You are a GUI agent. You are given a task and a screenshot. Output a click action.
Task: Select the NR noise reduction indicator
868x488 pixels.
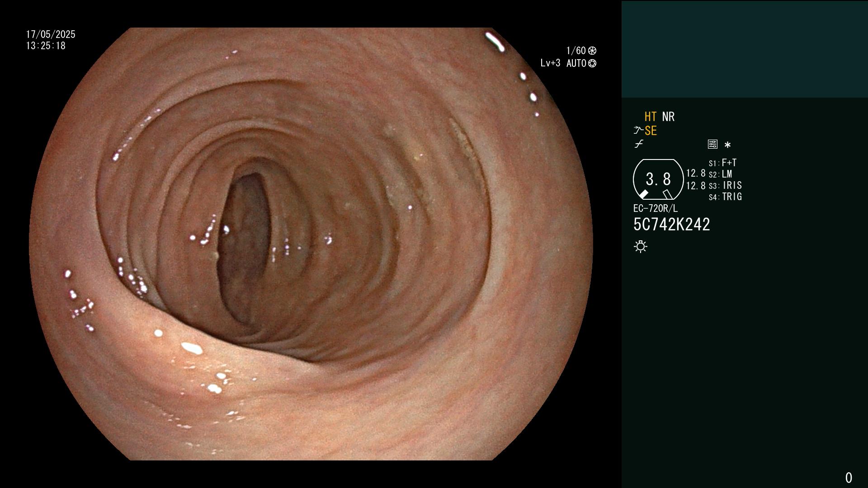click(x=668, y=117)
